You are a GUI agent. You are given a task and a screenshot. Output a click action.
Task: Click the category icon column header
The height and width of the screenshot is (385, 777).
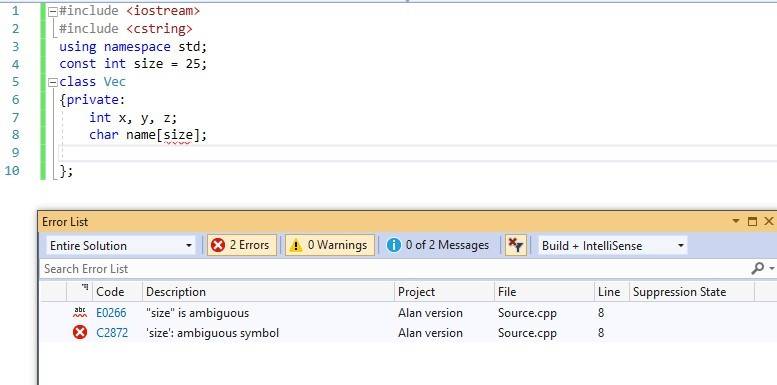click(x=79, y=292)
